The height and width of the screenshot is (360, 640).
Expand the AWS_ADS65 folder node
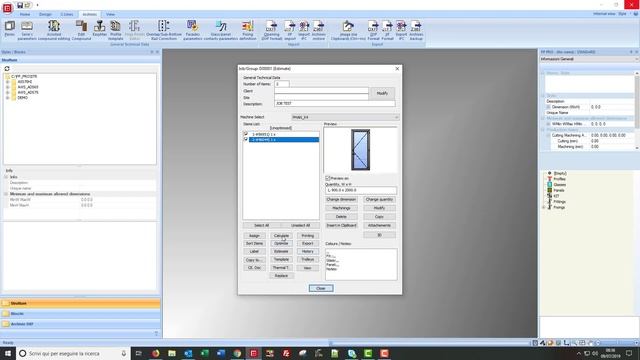[x=7, y=87]
